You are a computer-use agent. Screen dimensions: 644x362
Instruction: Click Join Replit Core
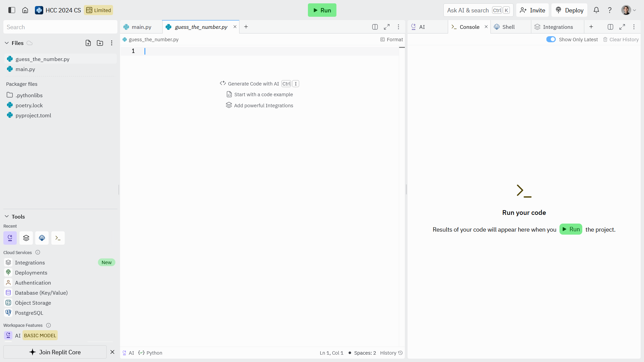pyautogui.click(x=55, y=352)
